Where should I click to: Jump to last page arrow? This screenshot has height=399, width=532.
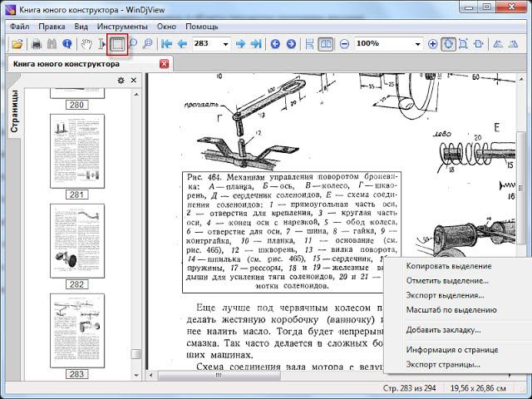point(256,44)
